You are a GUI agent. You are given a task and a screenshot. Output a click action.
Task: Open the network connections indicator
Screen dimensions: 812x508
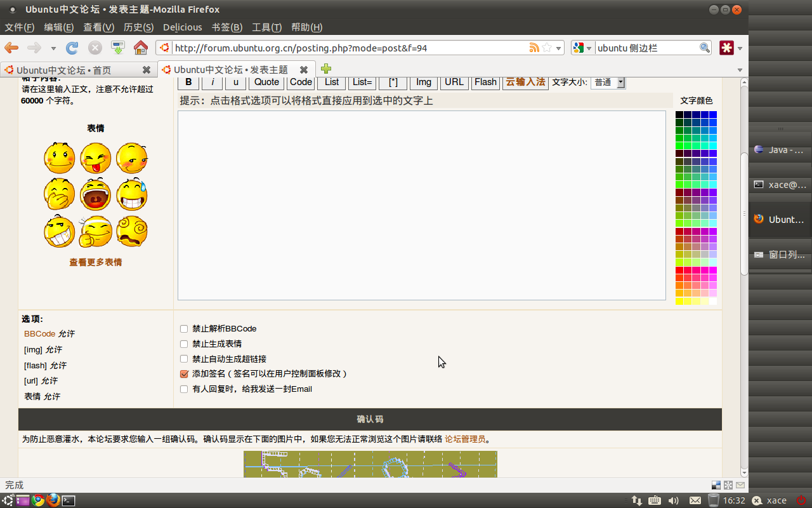(637, 500)
